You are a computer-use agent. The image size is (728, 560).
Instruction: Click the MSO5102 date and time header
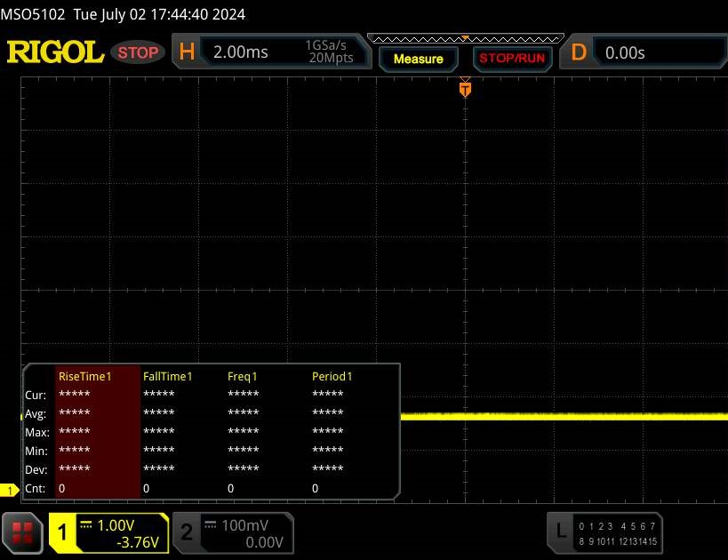tap(123, 14)
